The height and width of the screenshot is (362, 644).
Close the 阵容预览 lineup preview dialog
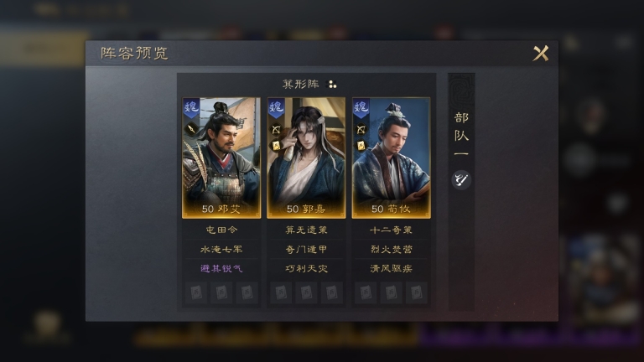pyautogui.click(x=541, y=54)
